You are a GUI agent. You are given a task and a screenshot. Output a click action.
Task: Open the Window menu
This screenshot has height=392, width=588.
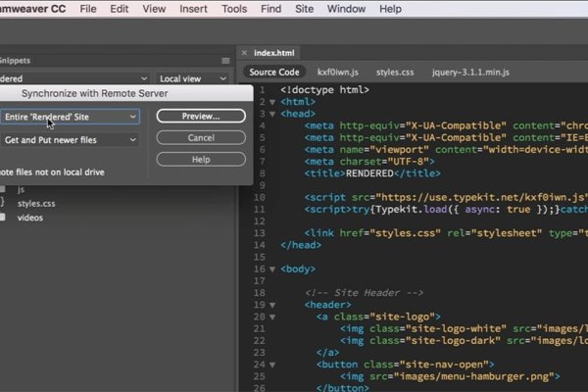click(x=346, y=9)
